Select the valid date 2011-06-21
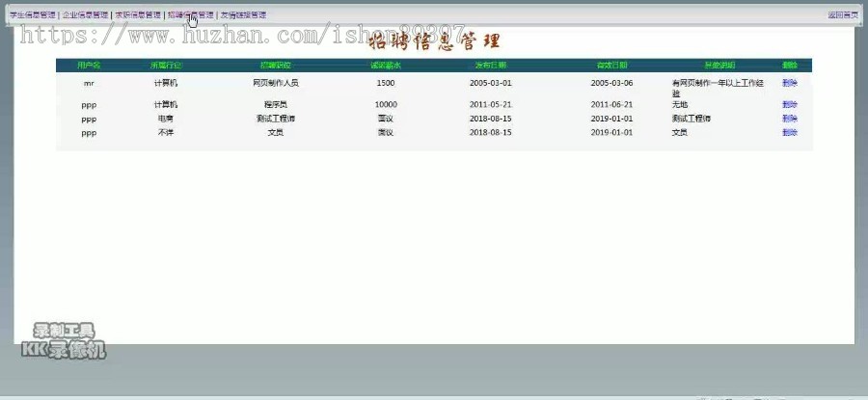This screenshot has width=868, height=400. (611, 104)
